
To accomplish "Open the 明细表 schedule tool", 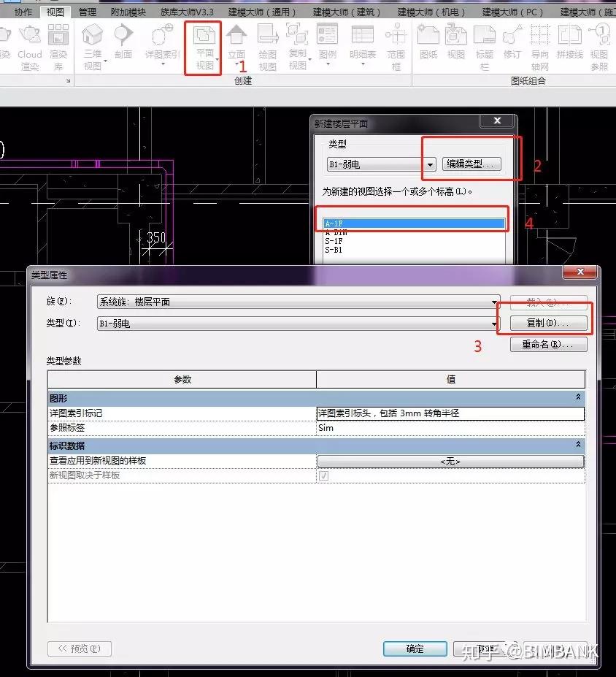I will pyautogui.click(x=363, y=42).
